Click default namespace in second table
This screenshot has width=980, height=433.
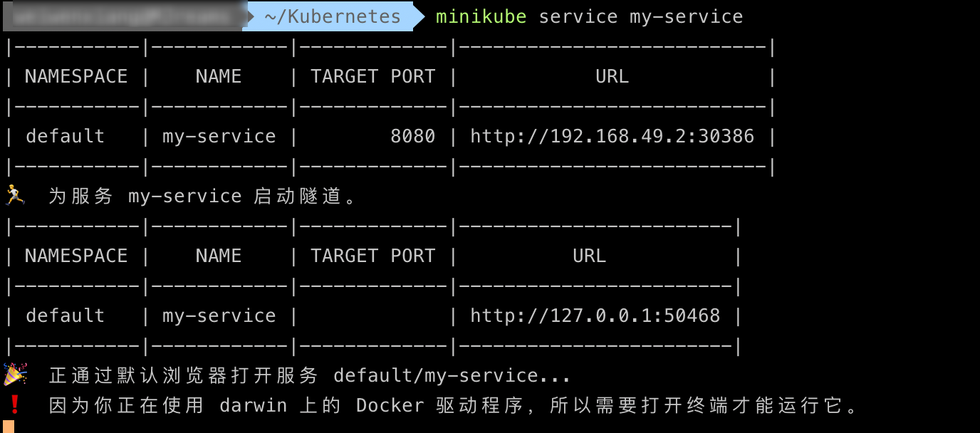65,315
